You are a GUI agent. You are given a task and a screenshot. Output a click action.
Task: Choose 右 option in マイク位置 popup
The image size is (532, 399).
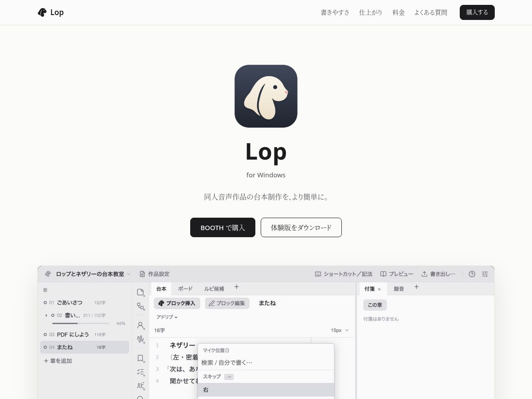point(266,390)
